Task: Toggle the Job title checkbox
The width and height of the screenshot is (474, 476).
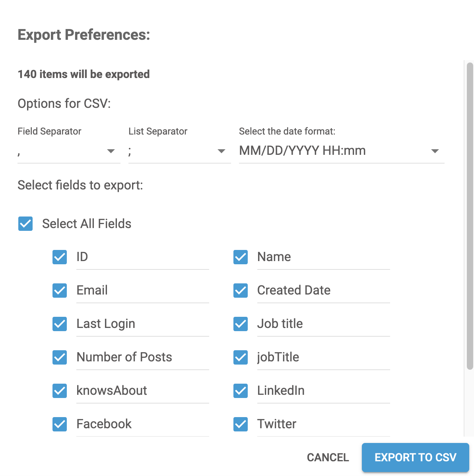Action: click(x=241, y=324)
